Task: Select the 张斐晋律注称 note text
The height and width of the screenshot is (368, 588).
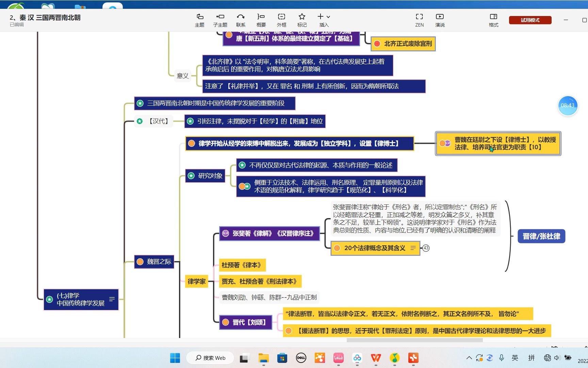Action: 415,218
